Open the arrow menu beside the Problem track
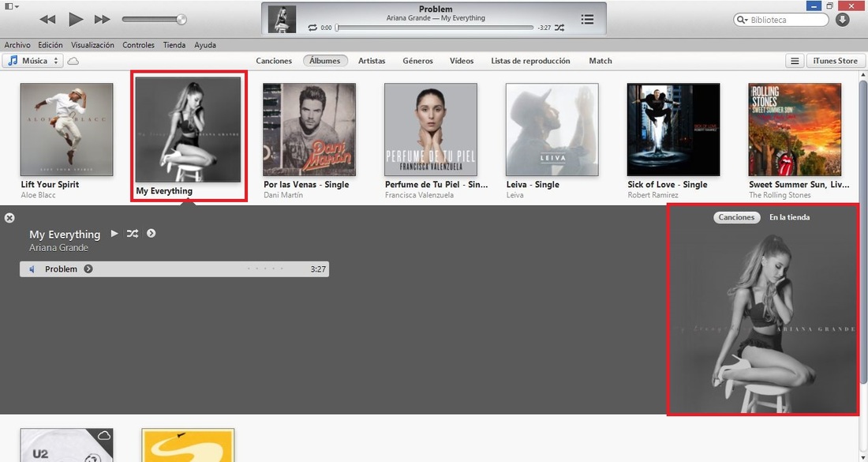The width and height of the screenshot is (868, 462). click(x=88, y=269)
